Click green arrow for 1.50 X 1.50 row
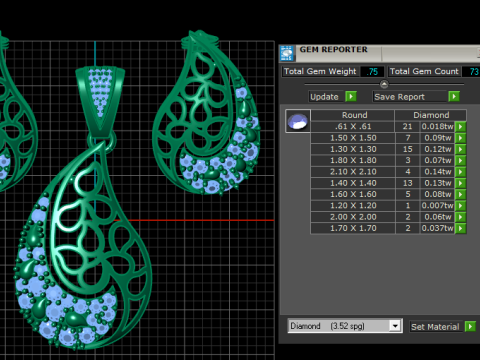This screenshot has height=360, width=480. (x=461, y=138)
